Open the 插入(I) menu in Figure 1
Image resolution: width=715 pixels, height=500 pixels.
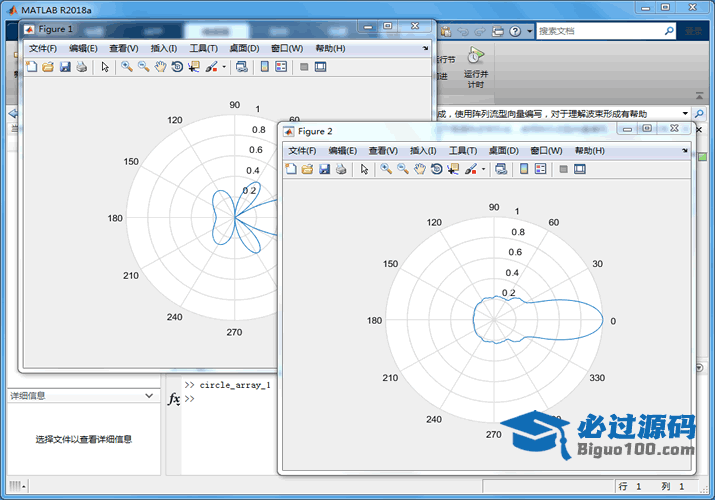tap(164, 48)
